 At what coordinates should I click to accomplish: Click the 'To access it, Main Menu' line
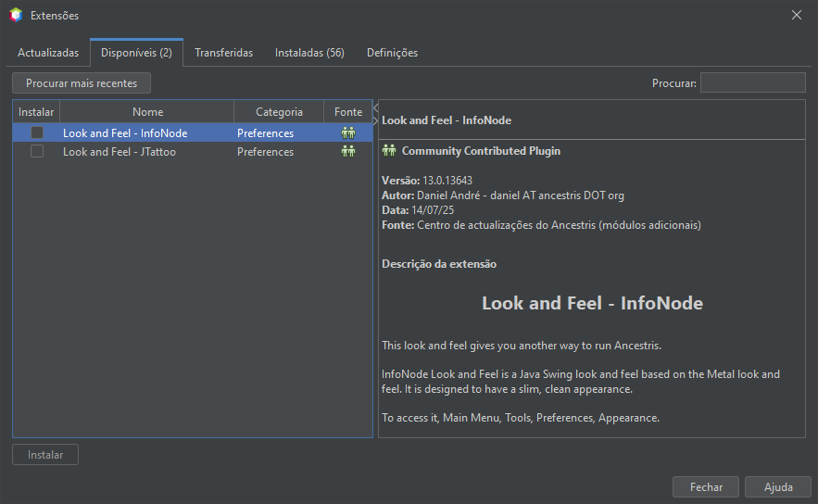[521, 418]
